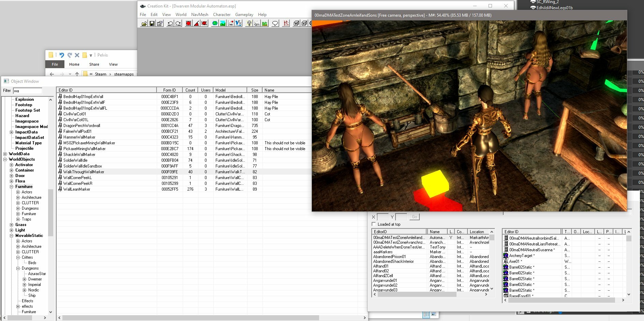
Task: Sort Object Window by Form ID column header
Action: (169, 90)
